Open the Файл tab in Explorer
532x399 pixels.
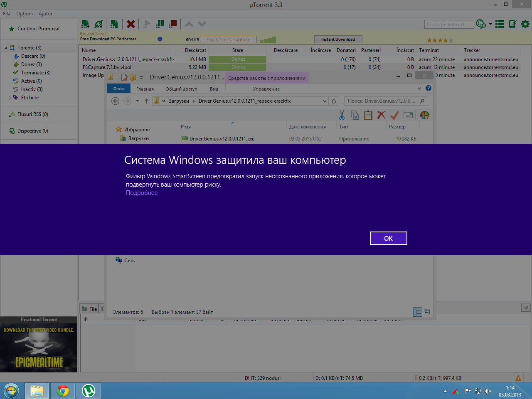coord(119,89)
